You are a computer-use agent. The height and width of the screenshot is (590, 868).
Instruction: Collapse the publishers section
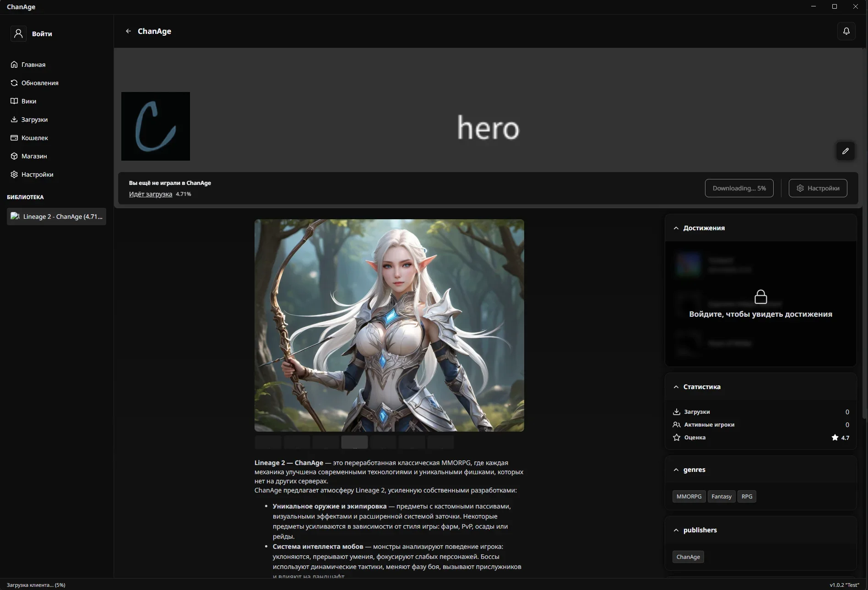[x=676, y=530]
